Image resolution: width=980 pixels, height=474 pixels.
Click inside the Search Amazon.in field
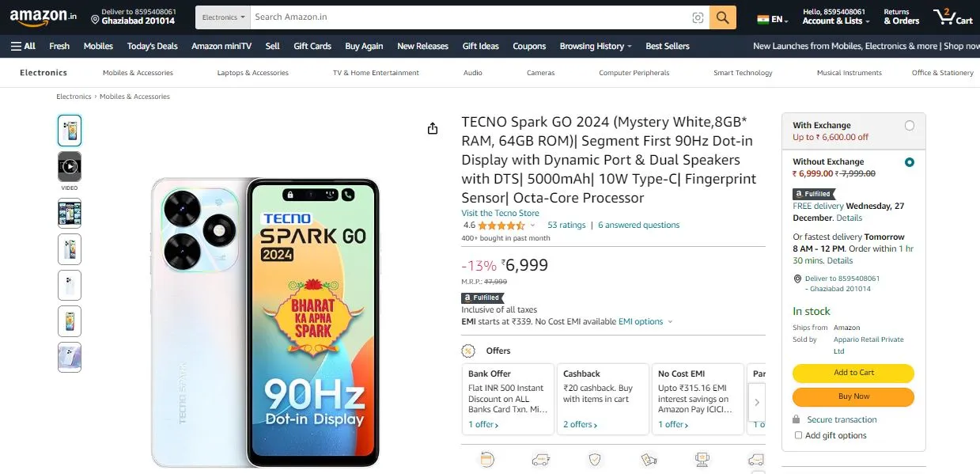469,17
